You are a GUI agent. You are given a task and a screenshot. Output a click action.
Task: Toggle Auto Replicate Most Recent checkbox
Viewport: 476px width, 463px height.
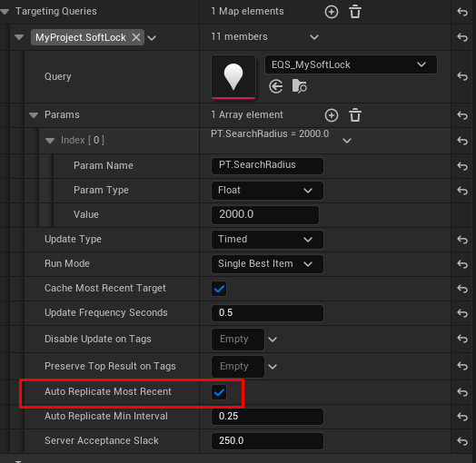pos(219,392)
